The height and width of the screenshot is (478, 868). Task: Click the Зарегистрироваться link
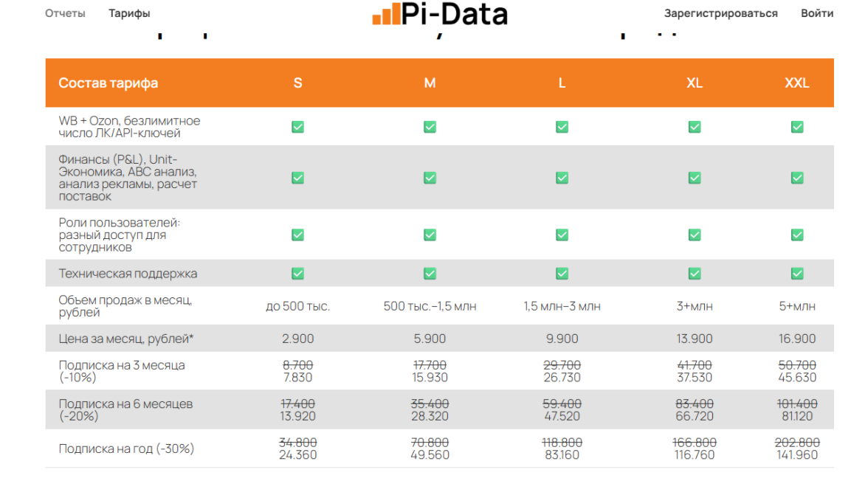click(720, 13)
